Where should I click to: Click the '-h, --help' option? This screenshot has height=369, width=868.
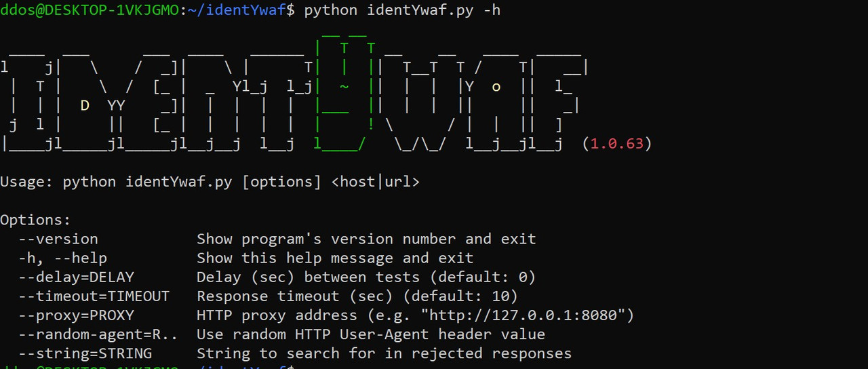tap(62, 258)
